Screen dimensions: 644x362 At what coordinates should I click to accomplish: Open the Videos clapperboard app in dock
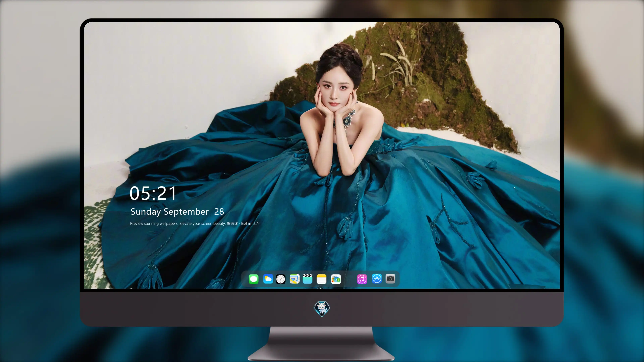coord(308,279)
